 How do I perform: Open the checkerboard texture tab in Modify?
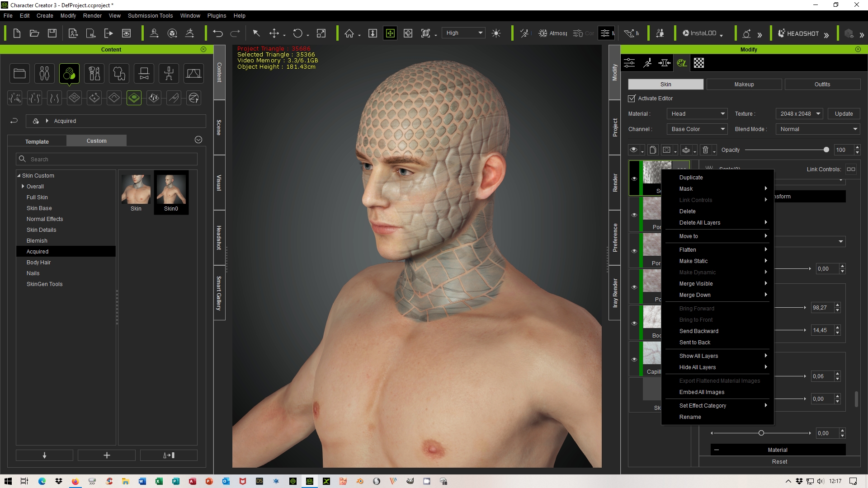click(x=699, y=63)
